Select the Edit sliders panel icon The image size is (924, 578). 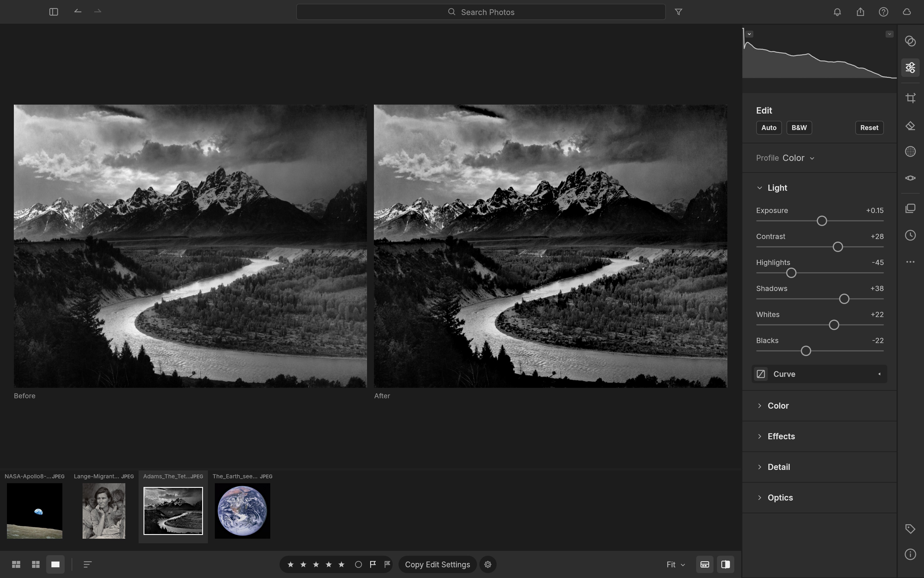point(910,68)
